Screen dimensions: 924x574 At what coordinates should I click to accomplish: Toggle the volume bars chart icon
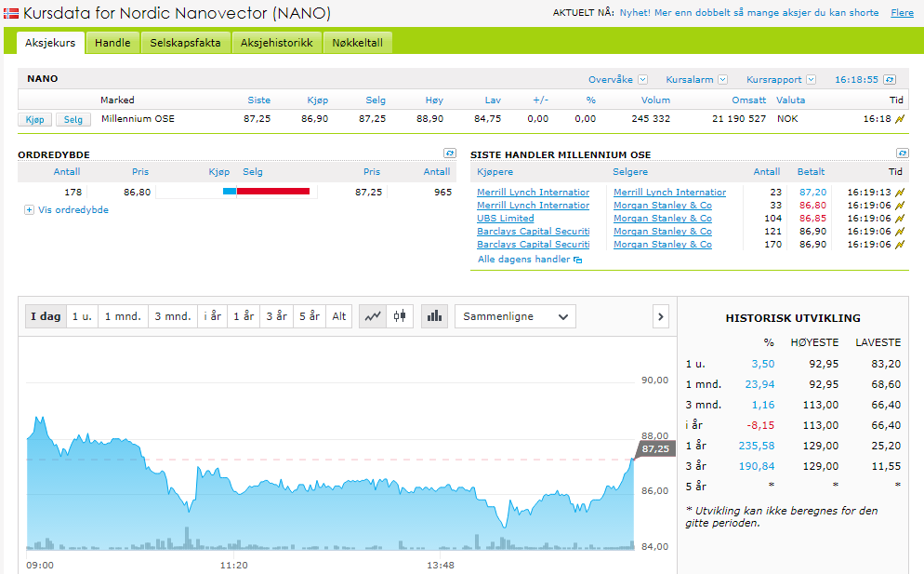coord(434,316)
